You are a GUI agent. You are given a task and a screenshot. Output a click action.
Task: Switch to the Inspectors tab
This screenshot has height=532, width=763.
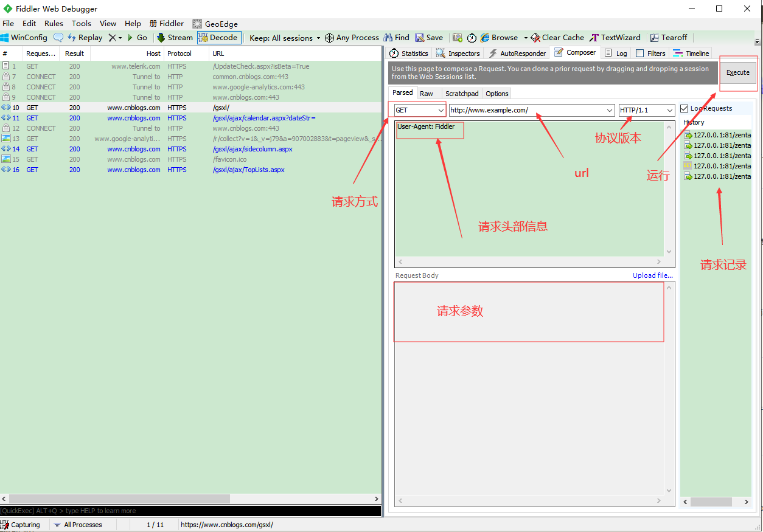458,54
